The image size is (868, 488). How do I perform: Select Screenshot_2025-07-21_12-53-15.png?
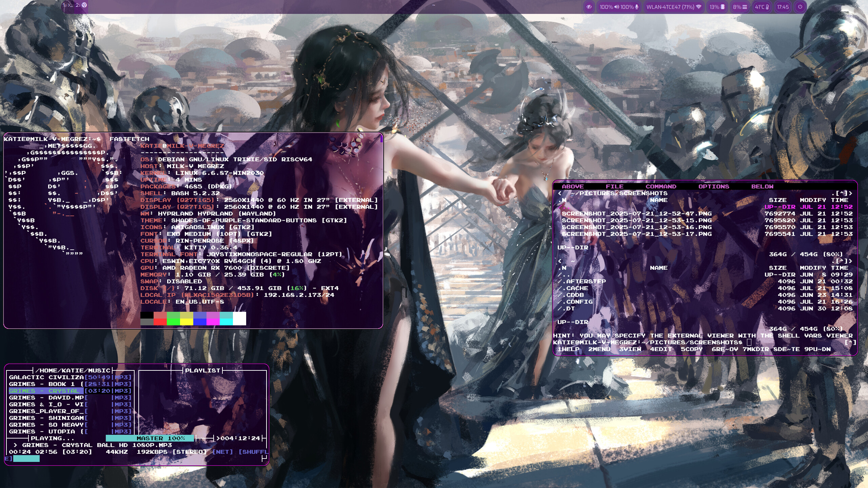pyautogui.click(x=705, y=220)
